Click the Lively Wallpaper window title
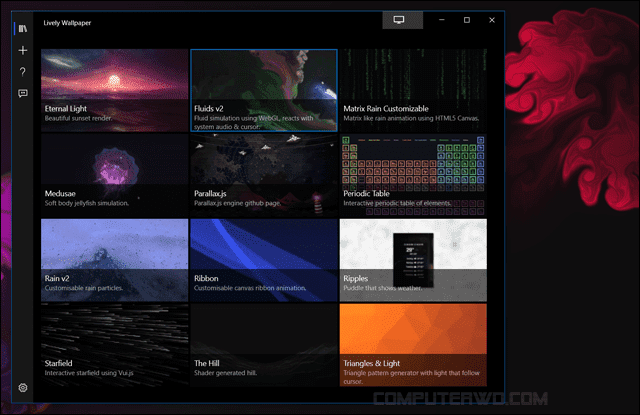The image size is (640, 415). coord(67,23)
